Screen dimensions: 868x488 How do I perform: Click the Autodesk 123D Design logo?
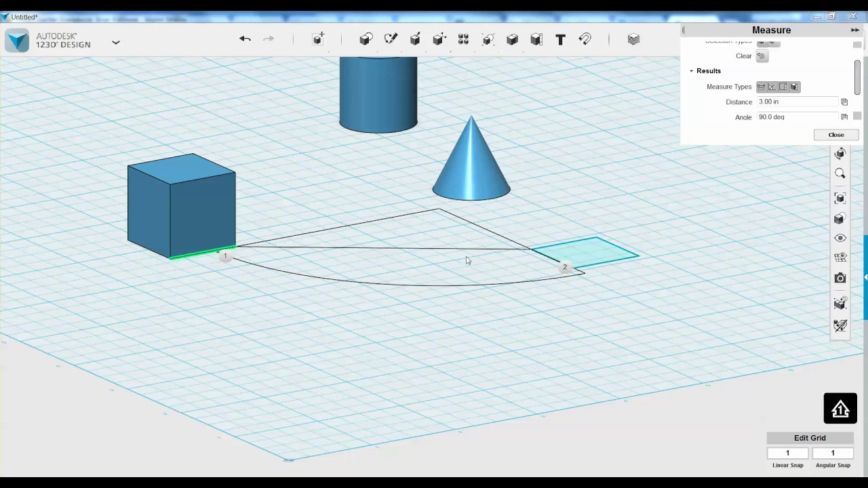18,41
